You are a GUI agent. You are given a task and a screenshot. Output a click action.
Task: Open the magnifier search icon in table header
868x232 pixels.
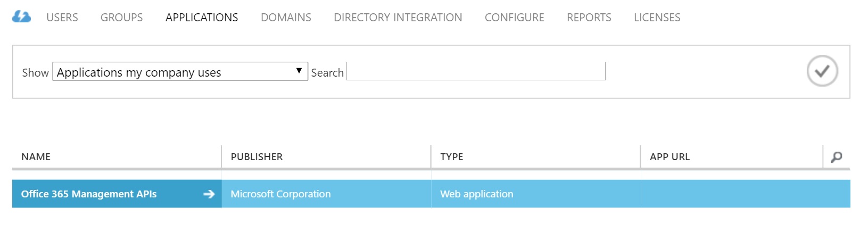(837, 157)
